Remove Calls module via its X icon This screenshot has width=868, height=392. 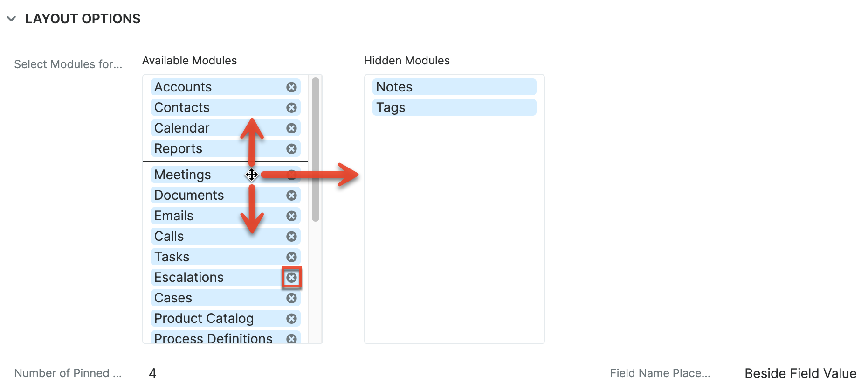coord(291,237)
